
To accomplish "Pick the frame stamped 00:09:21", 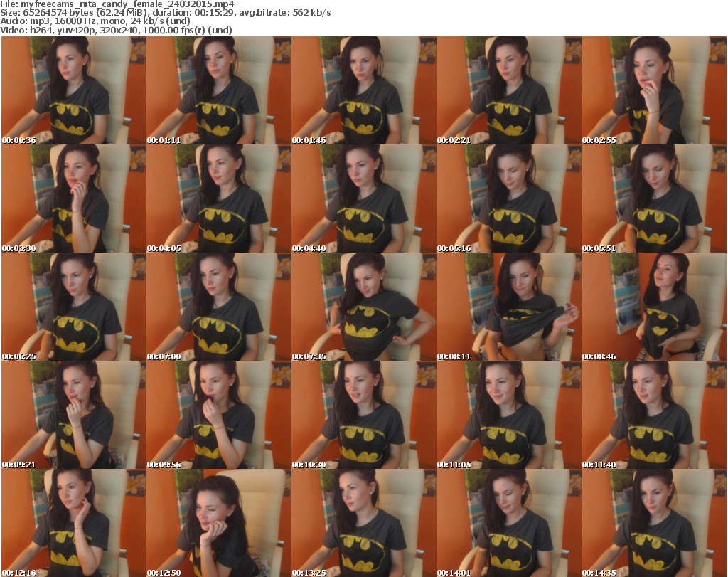I will (x=74, y=415).
